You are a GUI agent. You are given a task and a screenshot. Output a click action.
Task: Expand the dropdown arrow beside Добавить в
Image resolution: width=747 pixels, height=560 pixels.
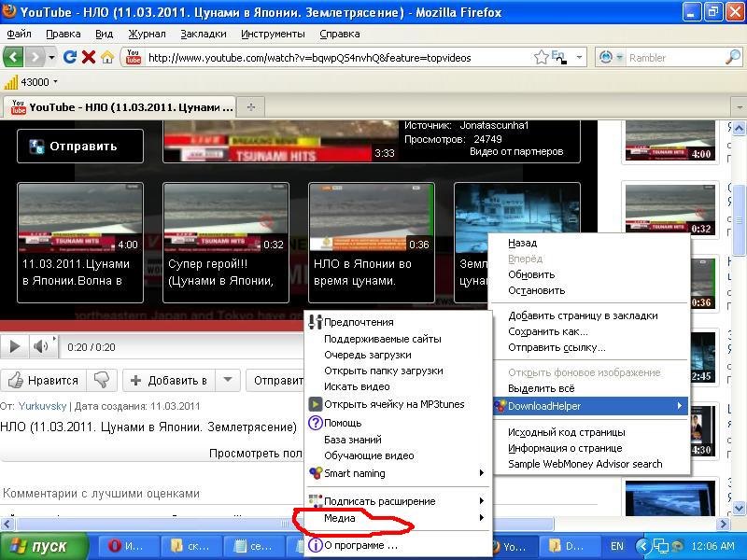(228, 380)
